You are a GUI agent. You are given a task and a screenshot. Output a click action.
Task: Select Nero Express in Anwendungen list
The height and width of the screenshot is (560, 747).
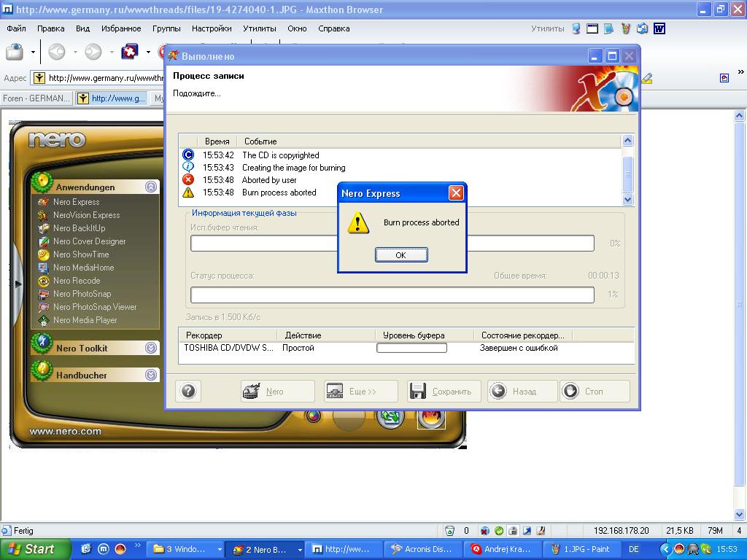point(76,202)
